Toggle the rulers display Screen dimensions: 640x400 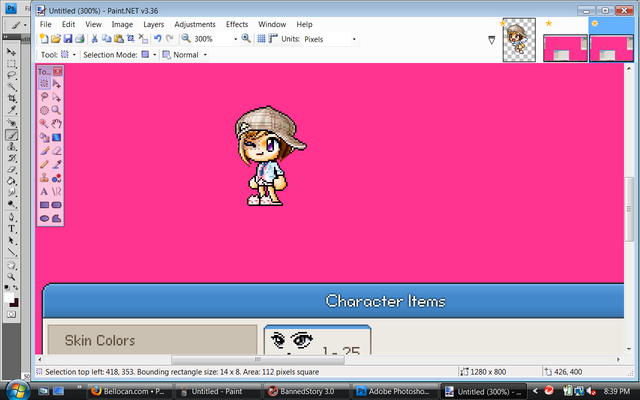pos(273,39)
